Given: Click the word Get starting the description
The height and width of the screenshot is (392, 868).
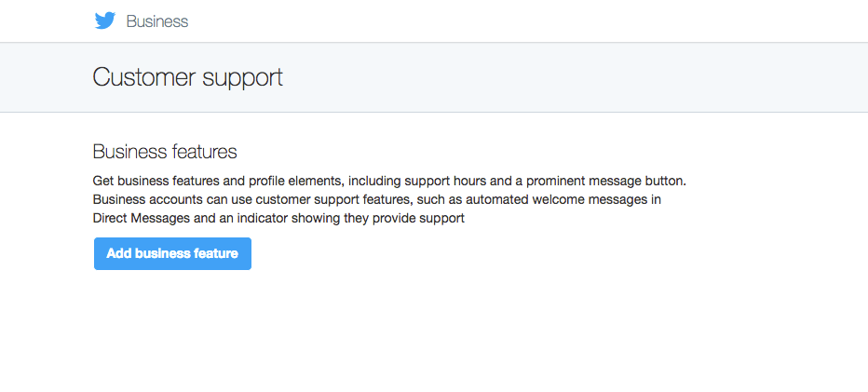Looking at the screenshot, I should [103, 180].
